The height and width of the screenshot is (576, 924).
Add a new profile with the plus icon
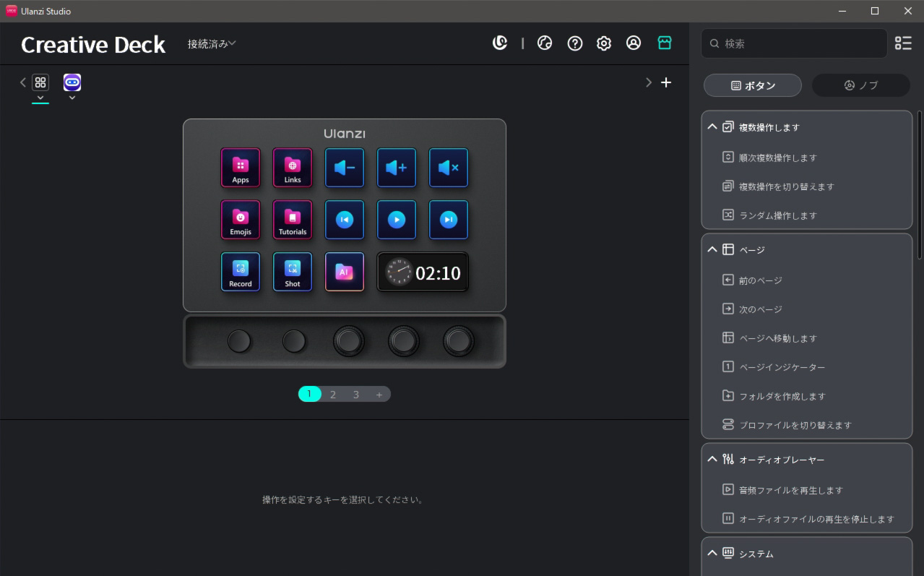(666, 82)
